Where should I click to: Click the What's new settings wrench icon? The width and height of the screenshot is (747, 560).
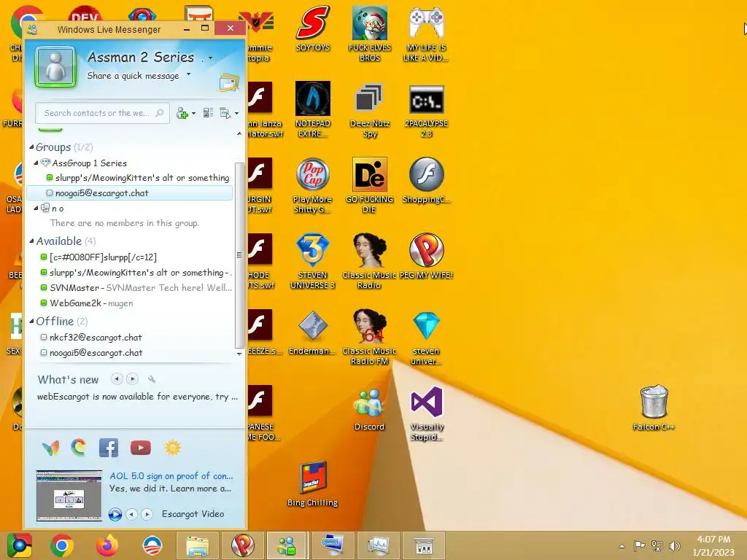152,379
